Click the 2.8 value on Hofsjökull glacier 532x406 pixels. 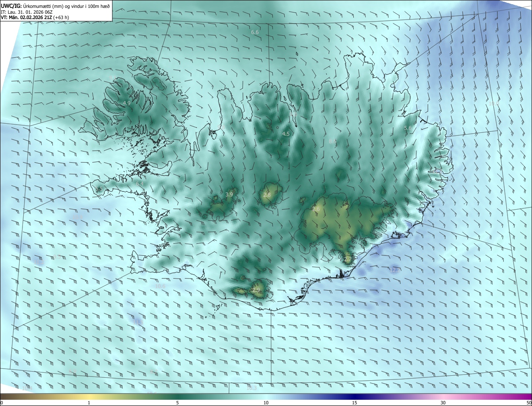pyautogui.click(x=267, y=194)
